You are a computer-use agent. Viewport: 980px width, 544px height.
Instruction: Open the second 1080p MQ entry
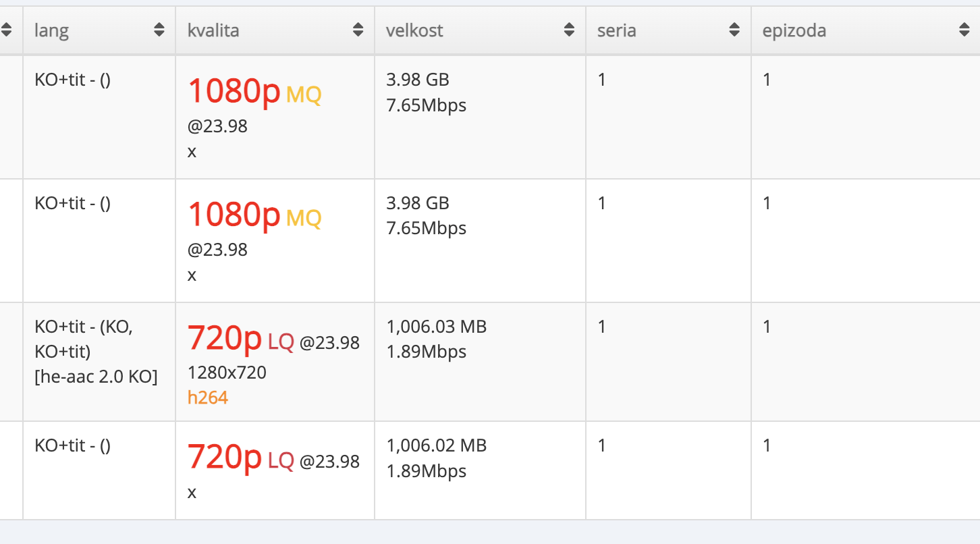(254, 215)
